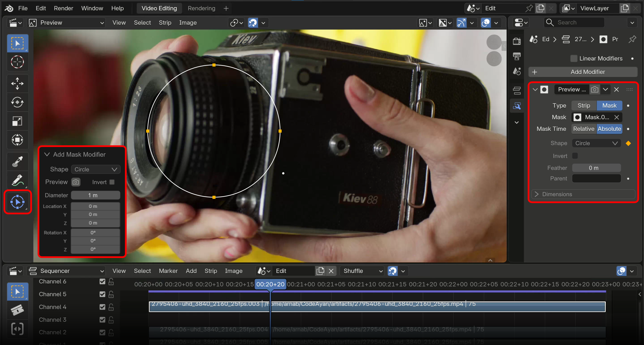Screen dimensions: 644x345
Task: Select the Move tool
Action: [17, 83]
